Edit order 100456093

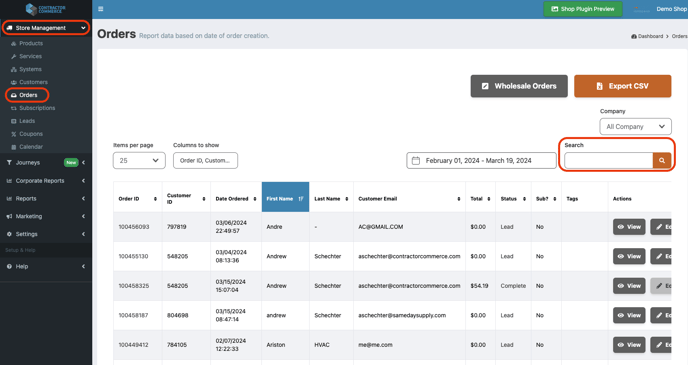(x=661, y=227)
